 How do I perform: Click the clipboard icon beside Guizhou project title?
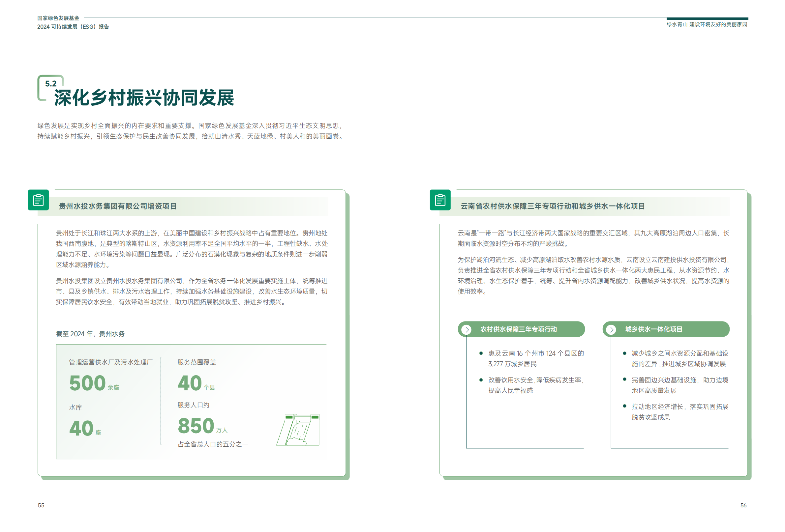[x=38, y=200]
